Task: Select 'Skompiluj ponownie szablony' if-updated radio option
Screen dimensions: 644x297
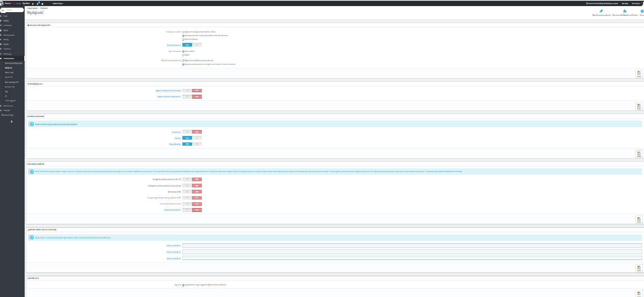Action: tap(184, 36)
